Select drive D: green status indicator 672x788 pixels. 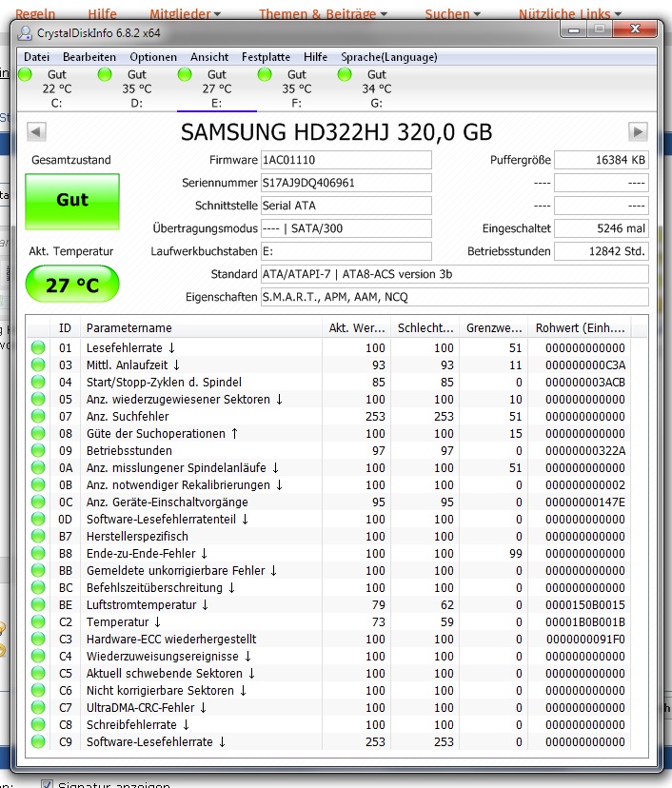105,74
